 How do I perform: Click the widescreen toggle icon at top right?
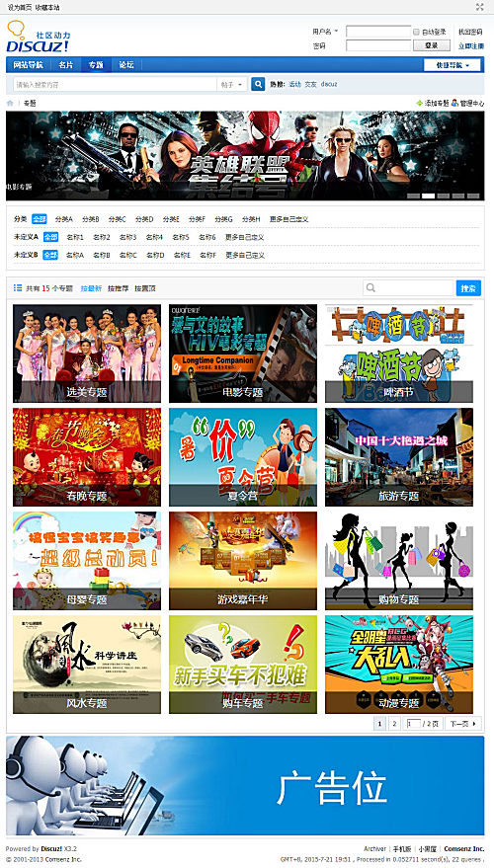(x=479, y=7)
